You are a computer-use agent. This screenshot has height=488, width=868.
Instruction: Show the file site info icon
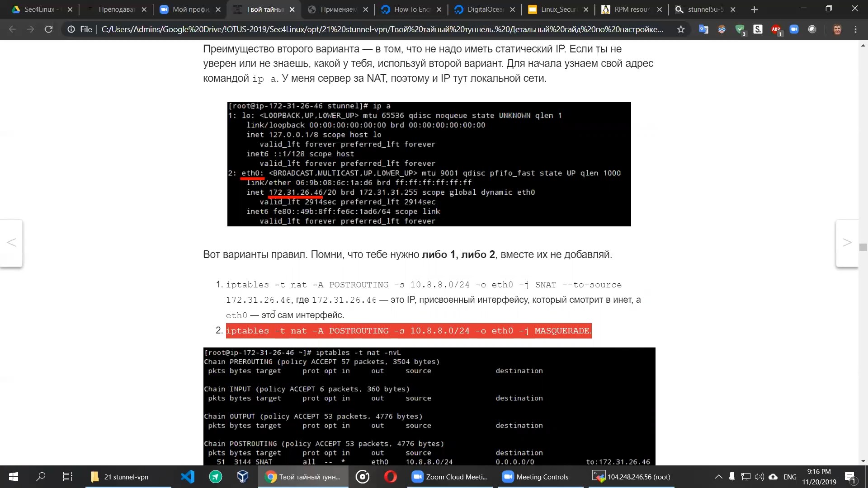point(71,29)
